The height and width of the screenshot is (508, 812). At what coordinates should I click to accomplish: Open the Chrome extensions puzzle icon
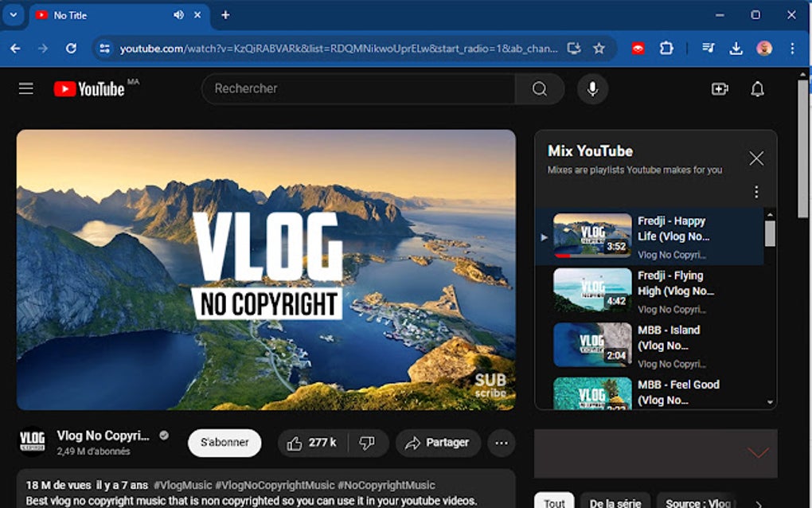[666, 48]
